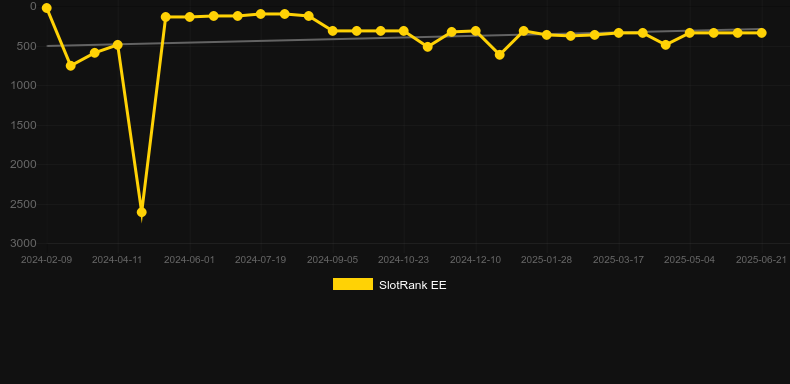Click the 2025-03-17 x-axis date label
This screenshot has width=790, height=384.
pyautogui.click(x=619, y=260)
